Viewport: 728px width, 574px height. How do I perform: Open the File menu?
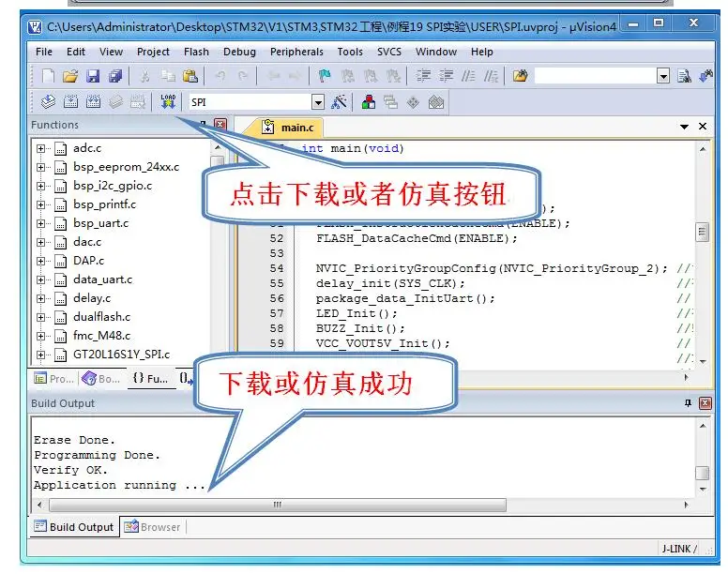(44, 52)
